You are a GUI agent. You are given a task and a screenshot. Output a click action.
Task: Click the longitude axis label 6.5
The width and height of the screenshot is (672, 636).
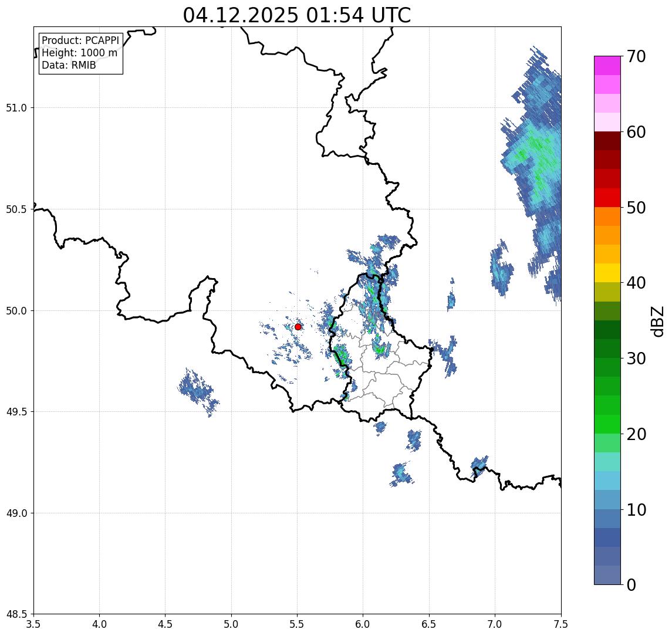tap(429, 624)
